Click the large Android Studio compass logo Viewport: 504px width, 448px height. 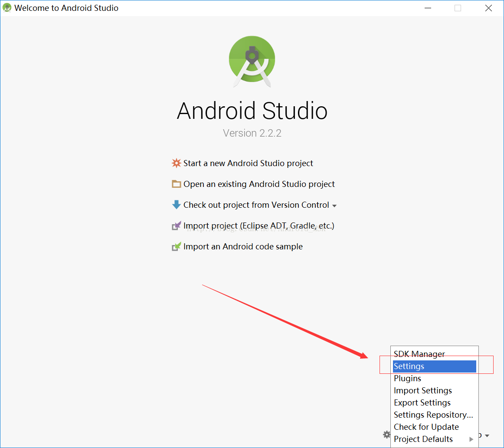pyautogui.click(x=252, y=61)
